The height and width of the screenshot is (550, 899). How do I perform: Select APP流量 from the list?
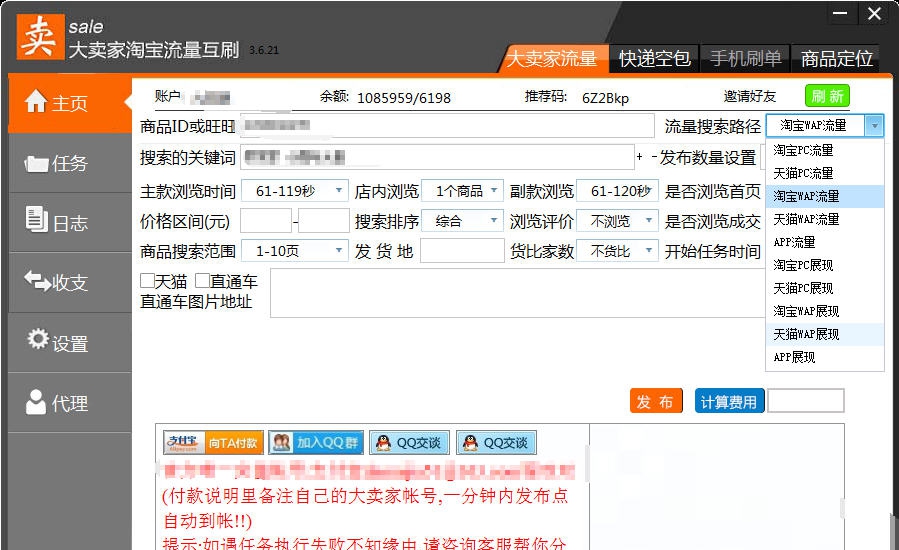point(824,242)
